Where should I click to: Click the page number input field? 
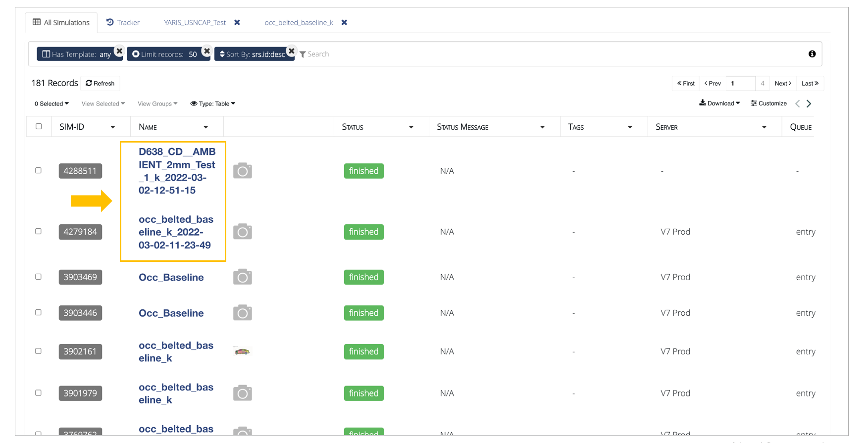(x=740, y=83)
